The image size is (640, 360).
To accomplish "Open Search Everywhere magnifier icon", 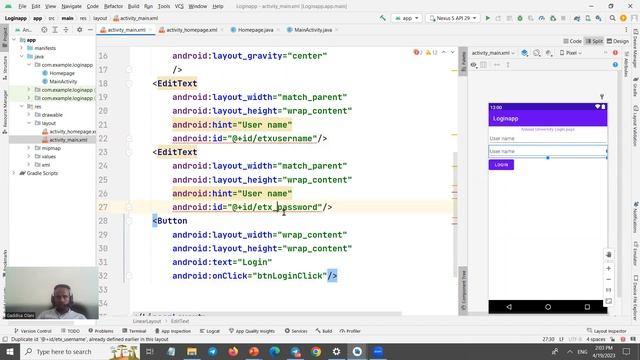I will point(613,18).
